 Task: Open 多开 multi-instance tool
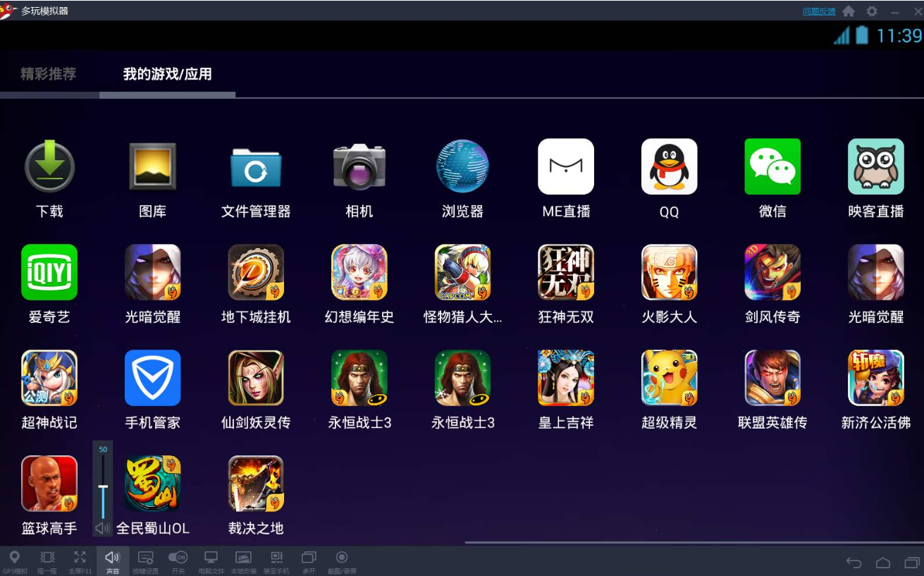click(309, 562)
